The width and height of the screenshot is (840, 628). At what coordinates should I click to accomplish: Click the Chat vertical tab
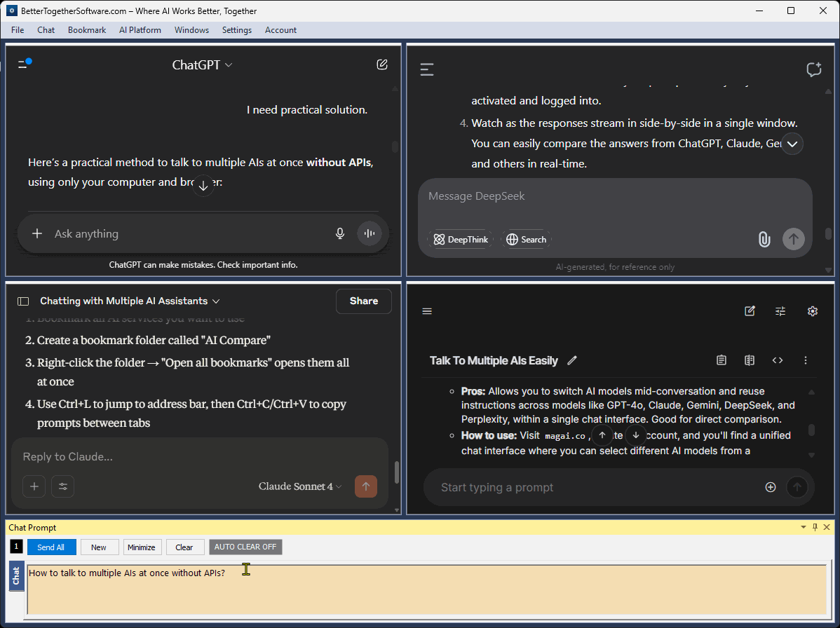pos(17,576)
